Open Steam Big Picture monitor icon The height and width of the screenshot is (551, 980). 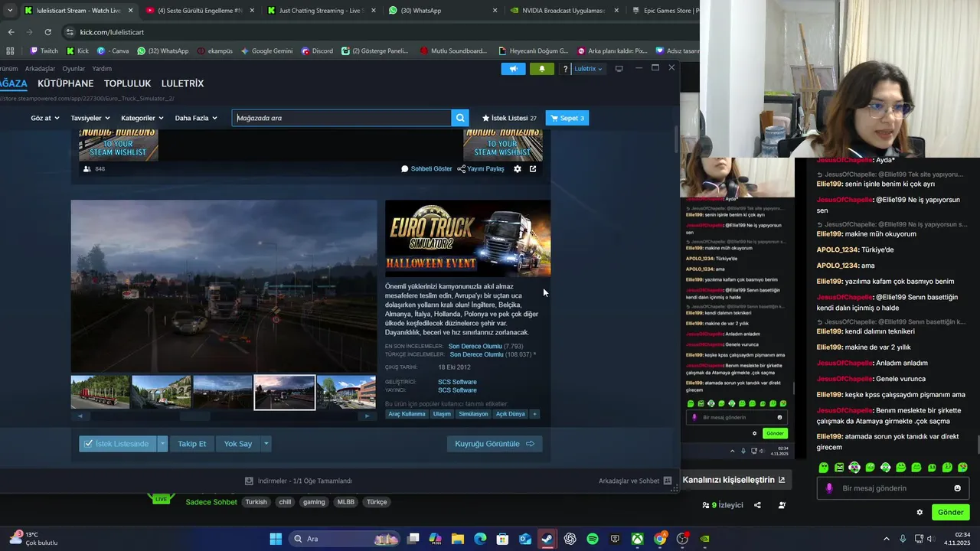click(x=619, y=69)
